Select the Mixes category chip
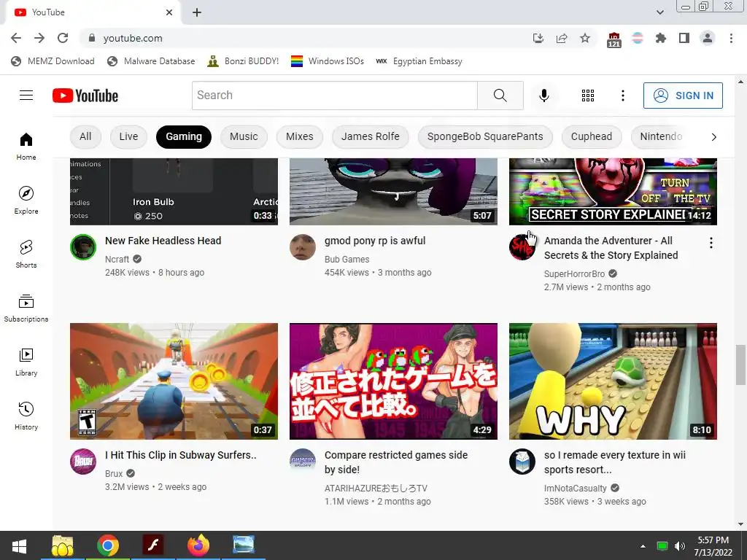Image resolution: width=747 pixels, height=560 pixels. click(x=300, y=136)
